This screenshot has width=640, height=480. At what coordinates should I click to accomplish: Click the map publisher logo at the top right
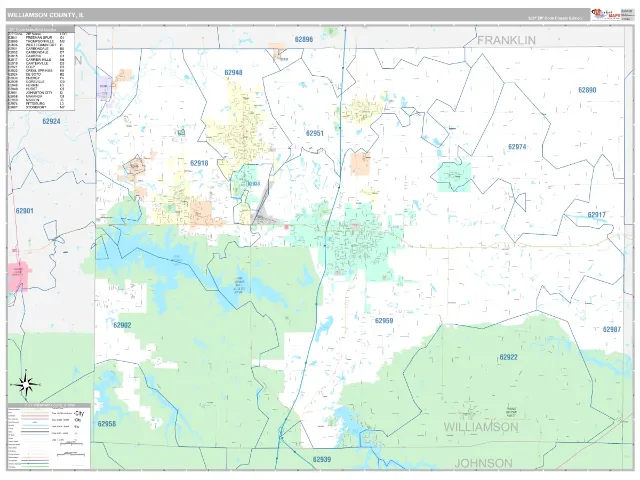tap(605, 15)
